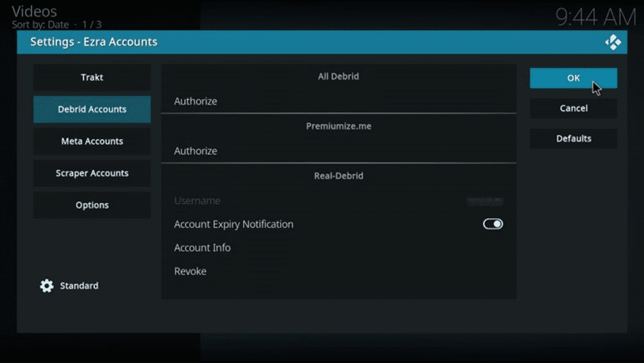Click the Account Expiry Notification label

(234, 224)
